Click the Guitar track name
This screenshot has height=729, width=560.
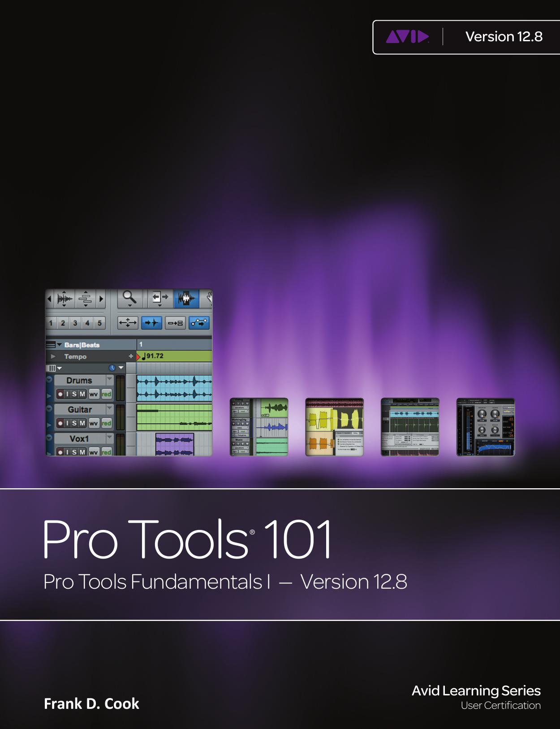80,409
